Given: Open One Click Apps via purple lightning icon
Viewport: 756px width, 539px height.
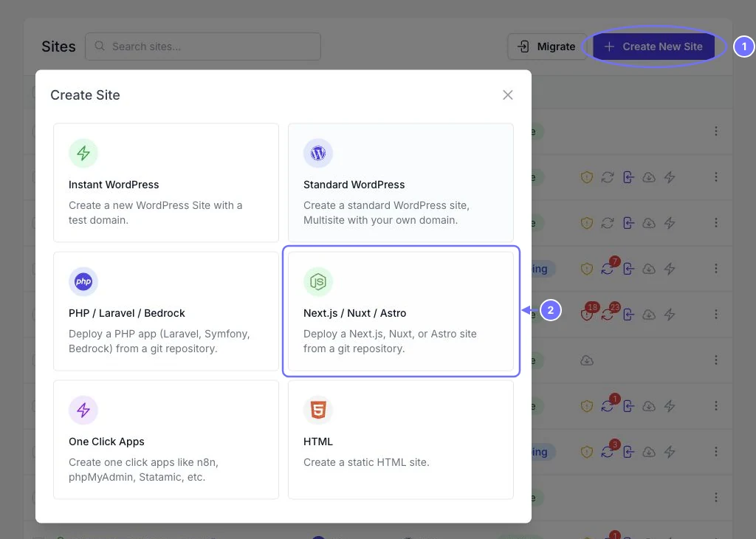Looking at the screenshot, I should (x=83, y=411).
